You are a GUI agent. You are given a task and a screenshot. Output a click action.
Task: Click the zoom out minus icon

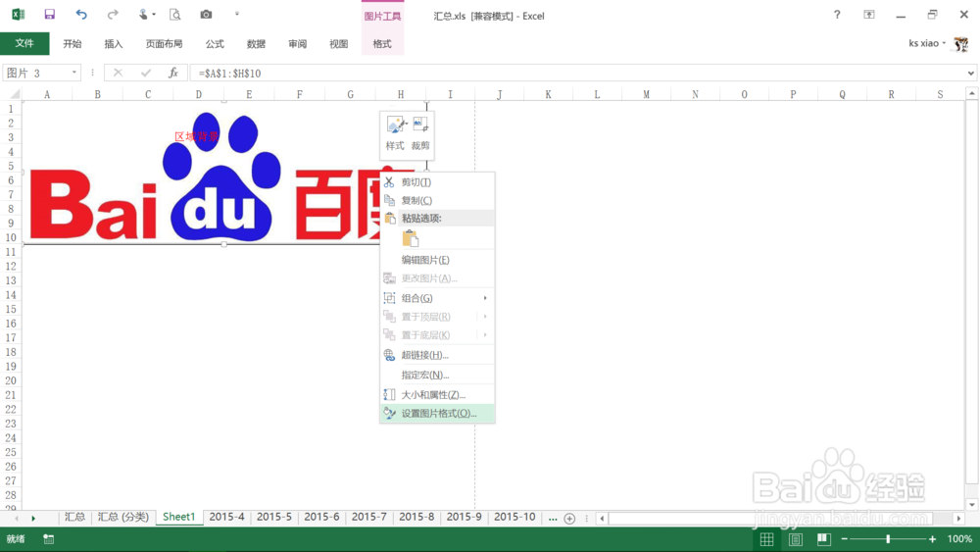[x=845, y=539]
